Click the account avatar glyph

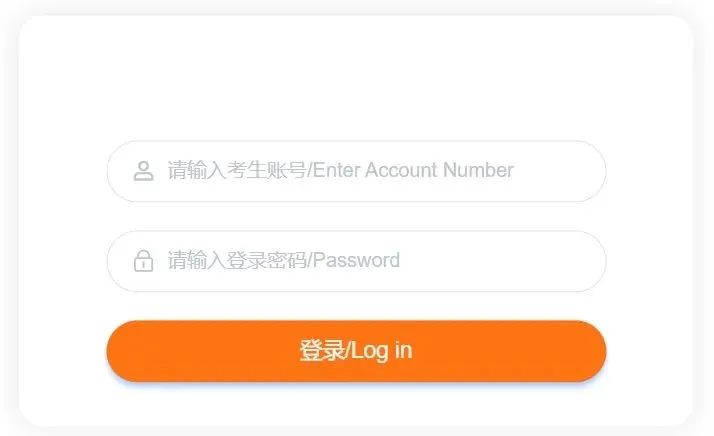point(143,171)
